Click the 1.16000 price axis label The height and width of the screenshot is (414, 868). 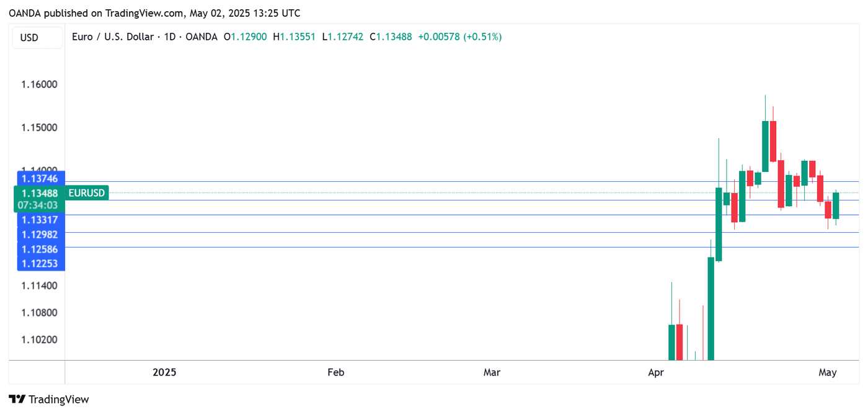click(x=39, y=84)
